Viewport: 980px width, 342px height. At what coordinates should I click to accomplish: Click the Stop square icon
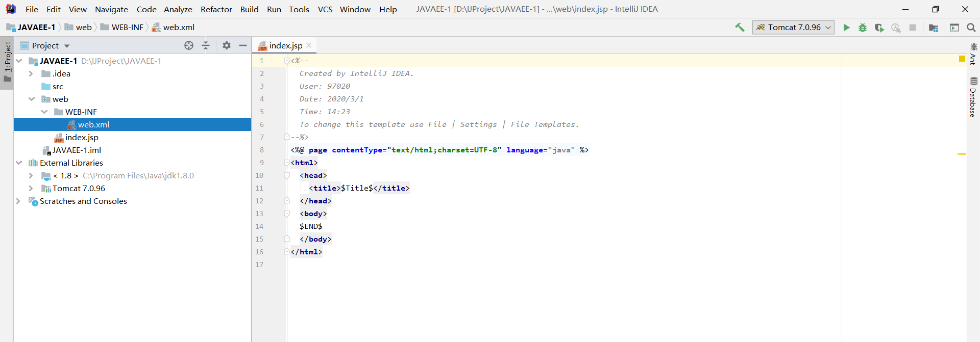913,28
